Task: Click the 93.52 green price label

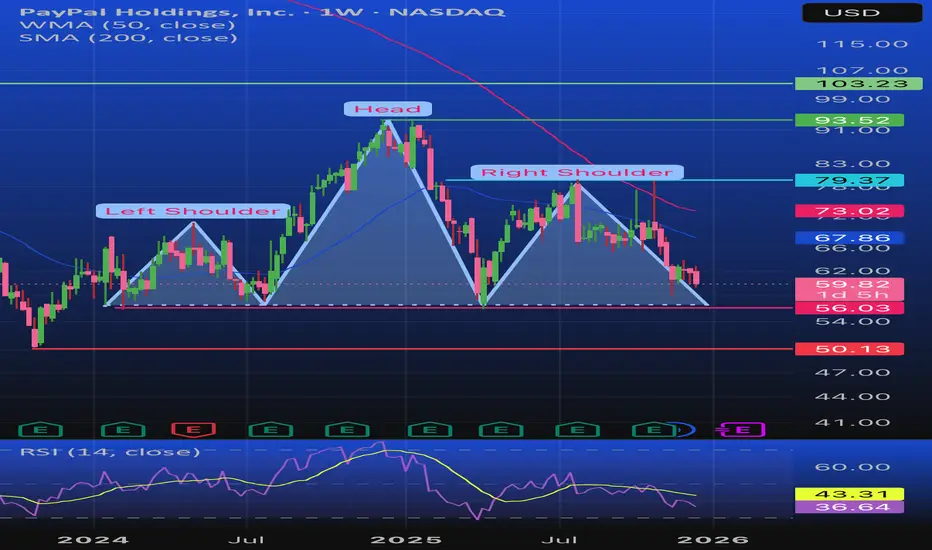Action: pyautogui.click(x=849, y=120)
